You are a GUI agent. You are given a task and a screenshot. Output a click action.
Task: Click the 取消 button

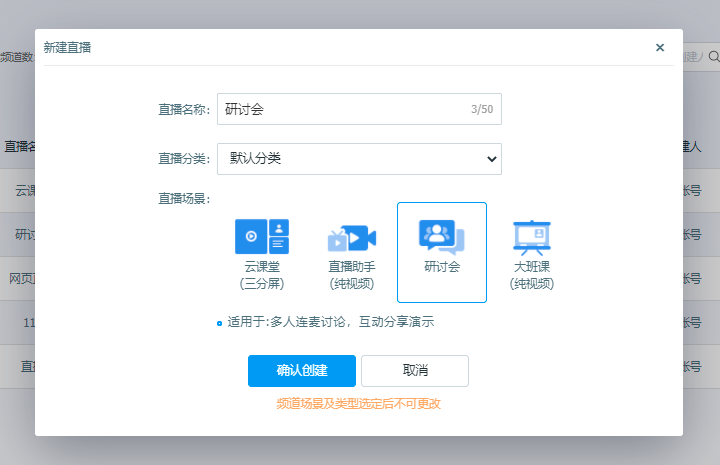[x=415, y=370]
